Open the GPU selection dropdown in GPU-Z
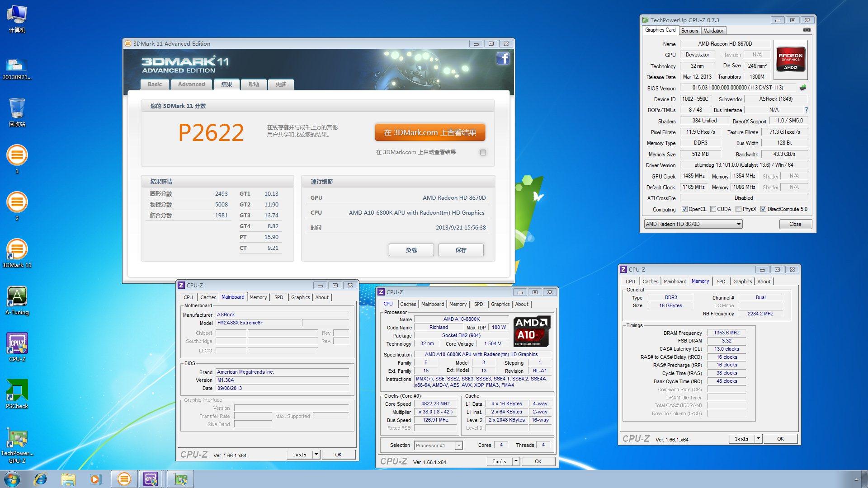This screenshot has height=488, width=868. pyautogui.click(x=693, y=224)
